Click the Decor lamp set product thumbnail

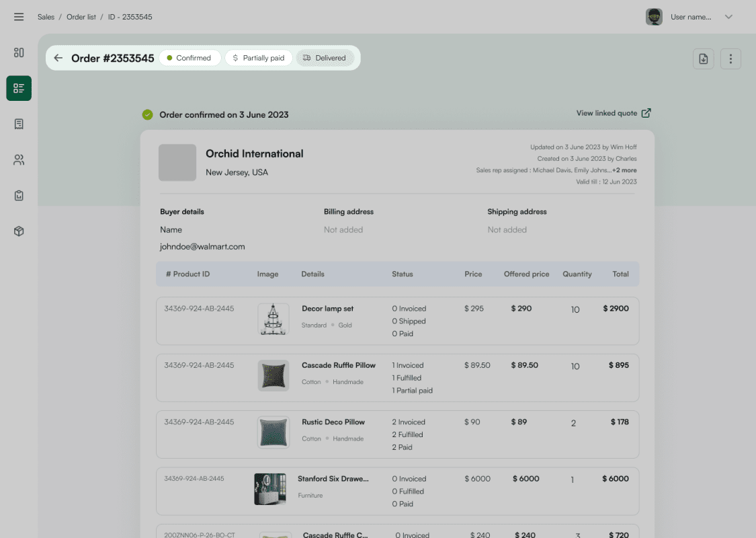273,320
